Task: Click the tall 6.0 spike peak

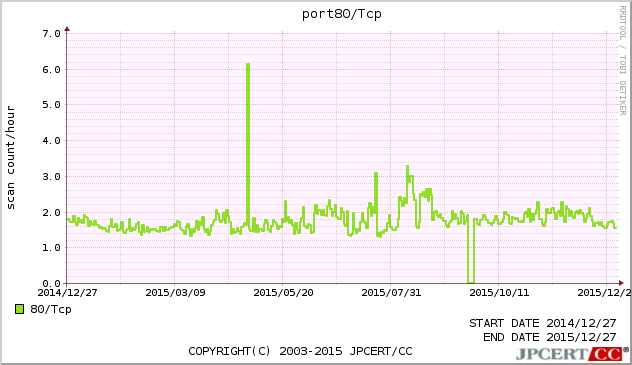Action: pyautogui.click(x=248, y=64)
